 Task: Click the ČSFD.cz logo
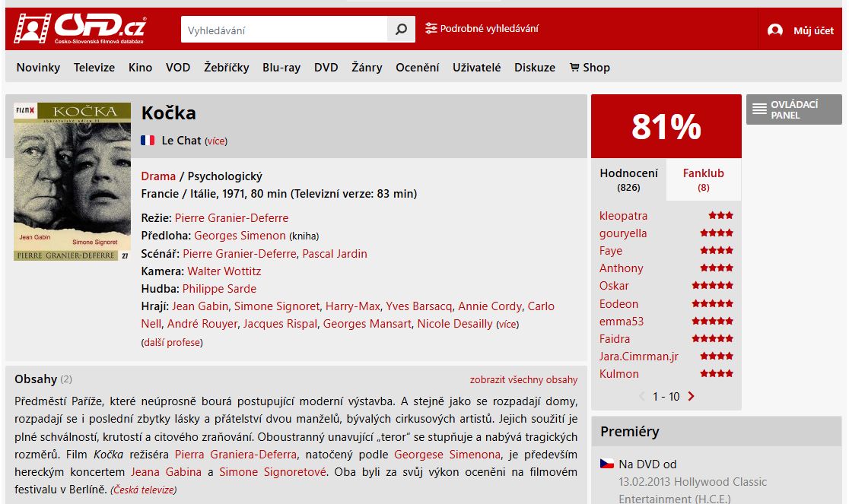(81, 29)
